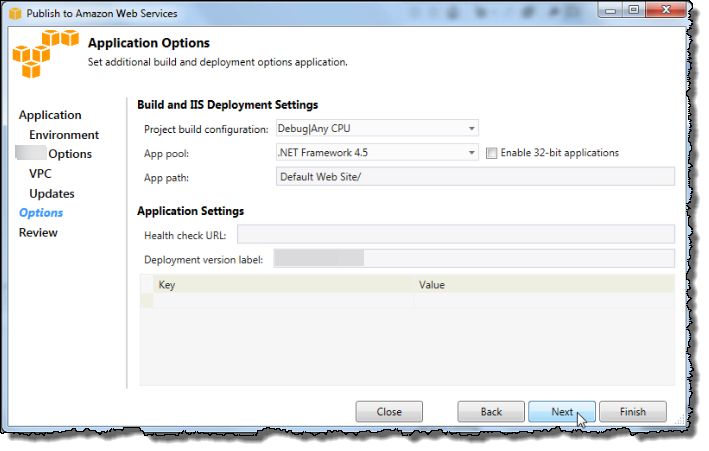Open the VPC step in sidebar
This screenshot has width=709, height=451.
click(x=40, y=174)
